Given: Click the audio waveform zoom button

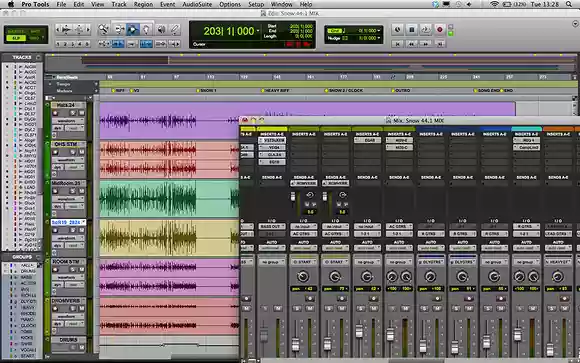Looking at the screenshot, I should click(x=67, y=29).
